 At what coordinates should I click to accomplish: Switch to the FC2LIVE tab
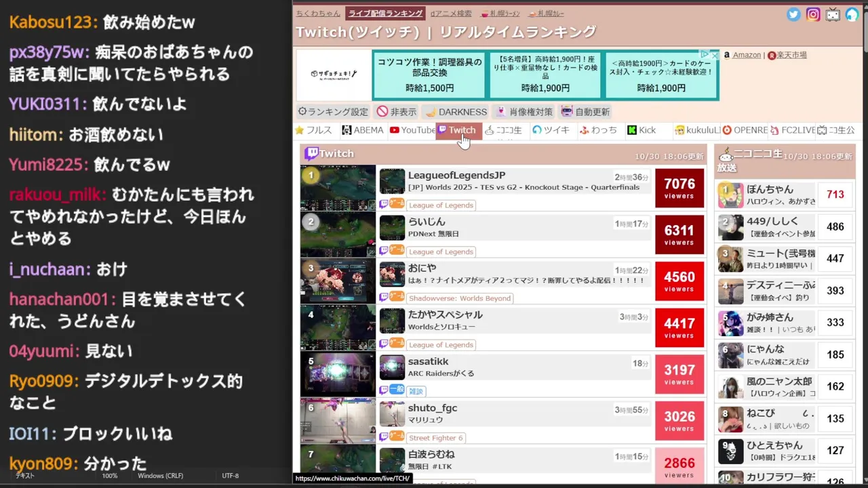click(792, 130)
